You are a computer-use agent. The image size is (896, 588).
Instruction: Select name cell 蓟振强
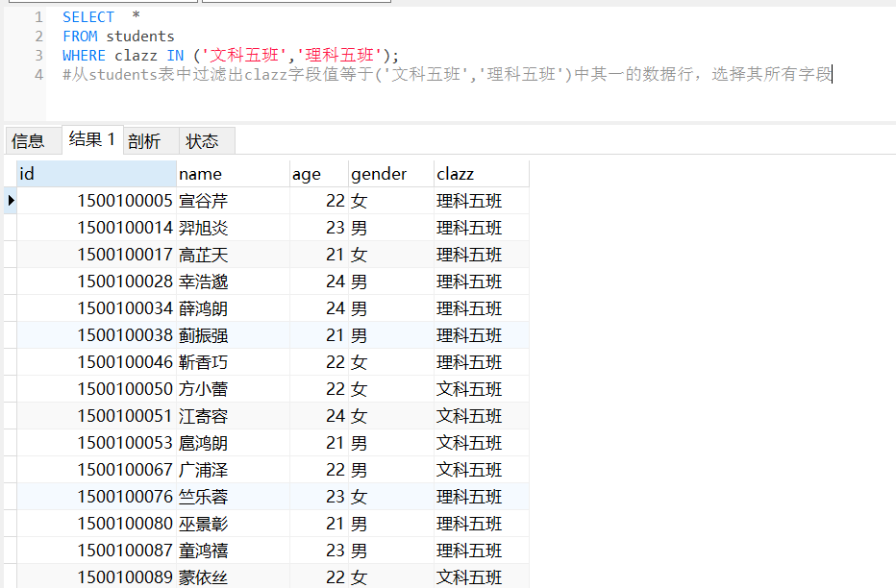coord(233,335)
